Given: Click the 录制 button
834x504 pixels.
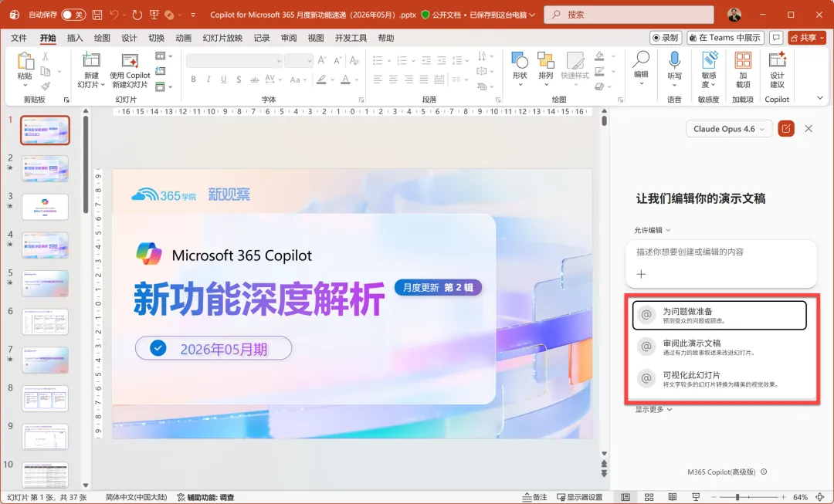Looking at the screenshot, I should coord(666,38).
